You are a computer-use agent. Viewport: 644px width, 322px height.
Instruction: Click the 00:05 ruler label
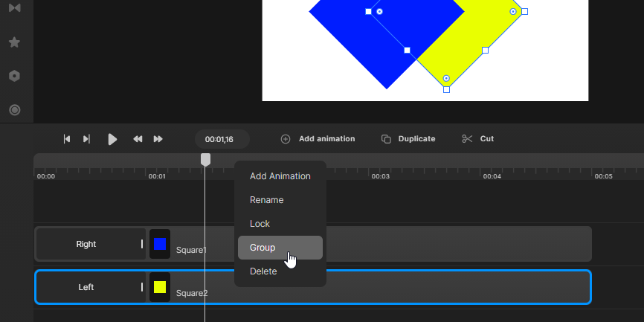click(603, 176)
